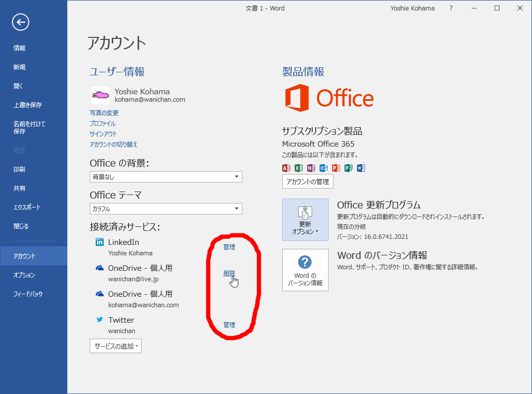This screenshot has height=394, width=532.
Task: Click 削除 link for OneDrive wanichan@live.jp
Action: pos(229,273)
